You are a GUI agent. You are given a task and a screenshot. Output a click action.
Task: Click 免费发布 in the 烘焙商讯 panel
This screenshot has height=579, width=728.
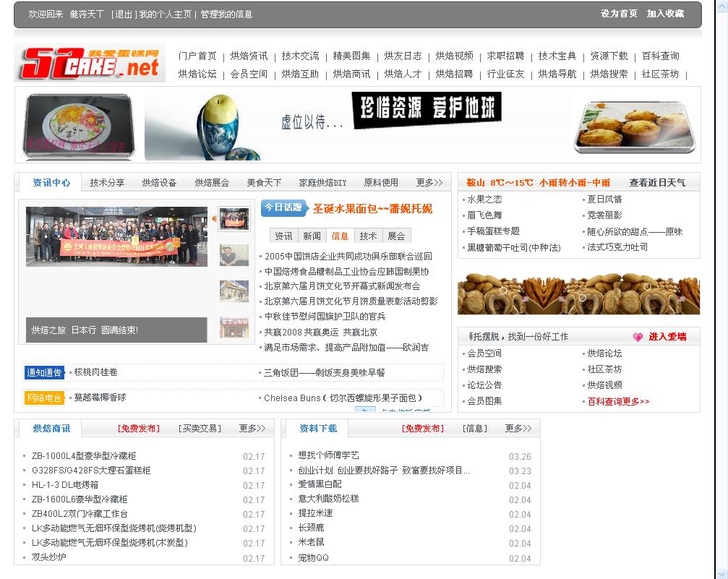coord(138,428)
